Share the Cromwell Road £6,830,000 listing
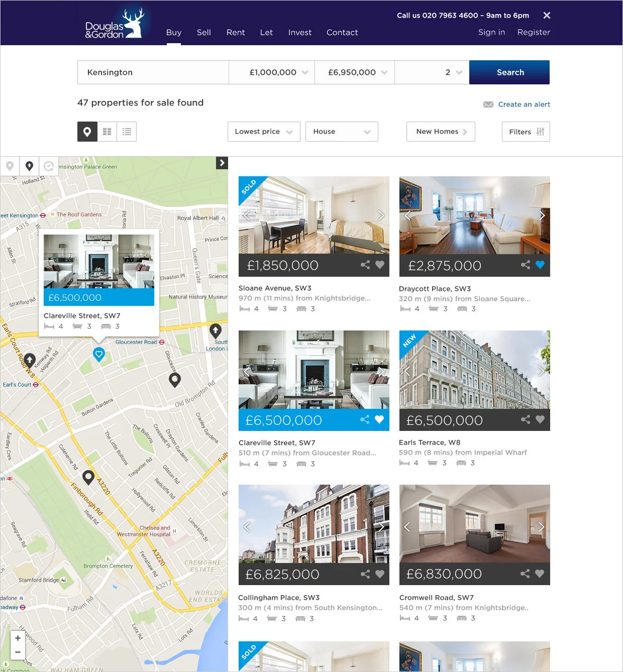The width and height of the screenshot is (623, 672). [x=525, y=574]
